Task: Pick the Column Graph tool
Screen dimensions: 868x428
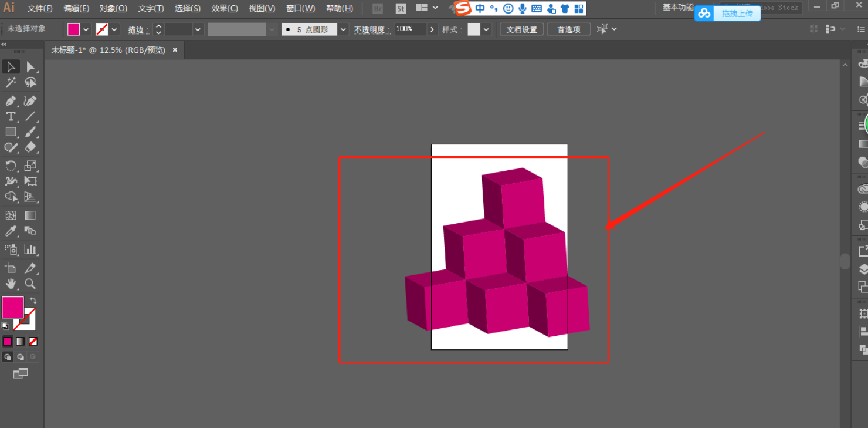Action: pyautogui.click(x=30, y=250)
